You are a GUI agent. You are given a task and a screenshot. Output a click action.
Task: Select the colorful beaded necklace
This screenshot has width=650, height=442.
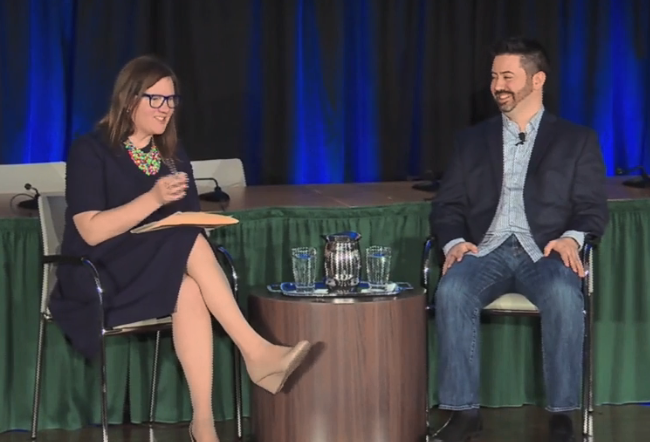(x=143, y=158)
